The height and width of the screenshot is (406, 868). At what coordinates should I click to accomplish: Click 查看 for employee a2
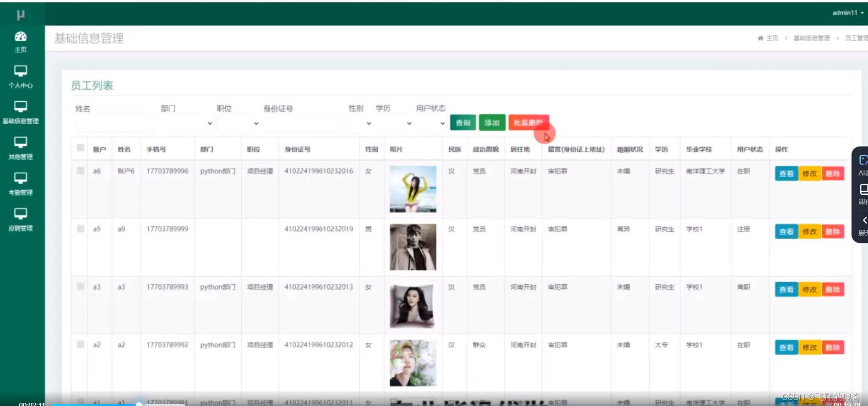tap(787, 347)
